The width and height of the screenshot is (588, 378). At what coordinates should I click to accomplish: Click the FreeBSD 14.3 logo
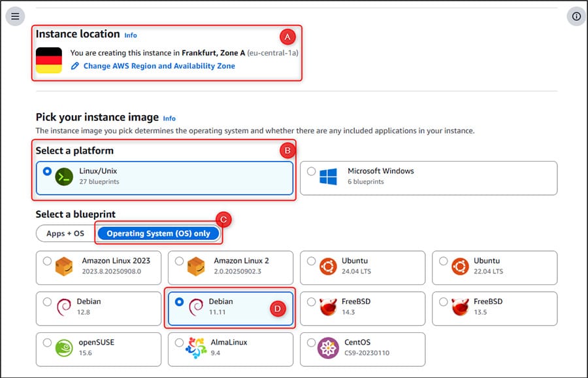click(328, 307)
